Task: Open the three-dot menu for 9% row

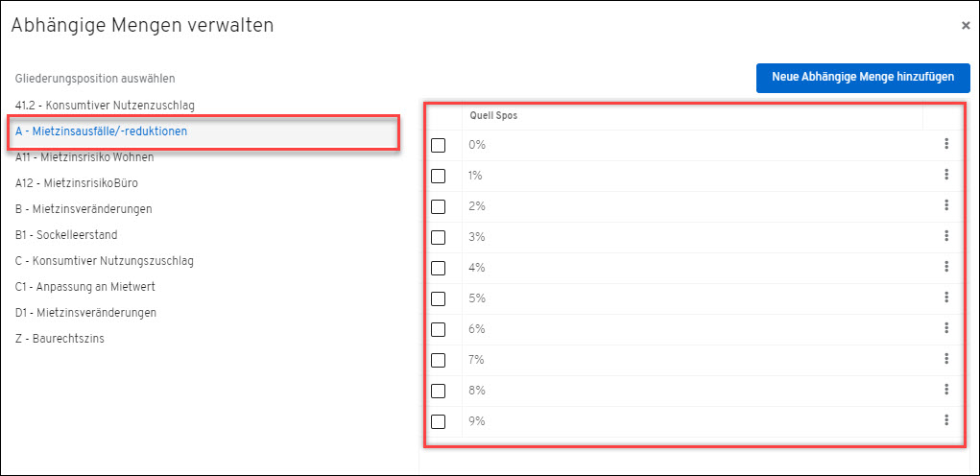Action: [x=946, y=420]
